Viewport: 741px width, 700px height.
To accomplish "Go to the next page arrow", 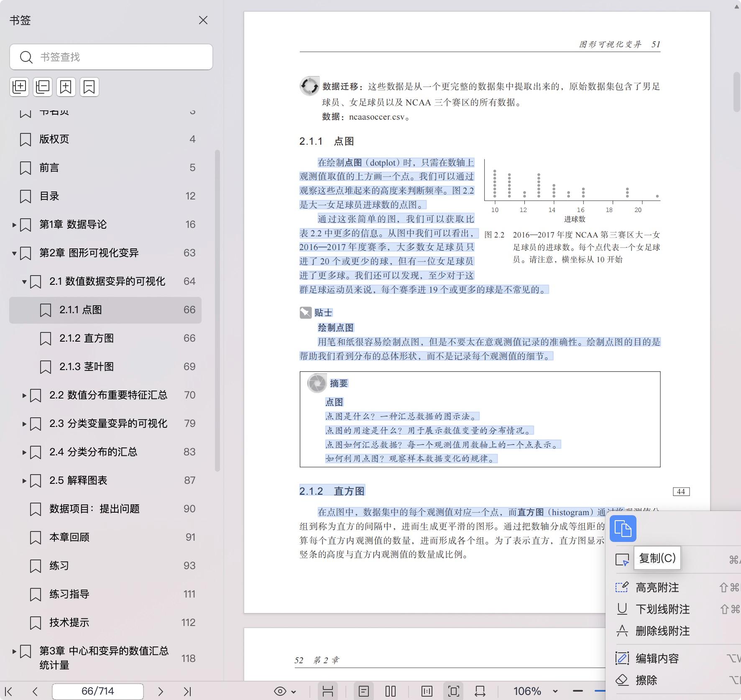I will pyautogui.click(x=161, y=692).
